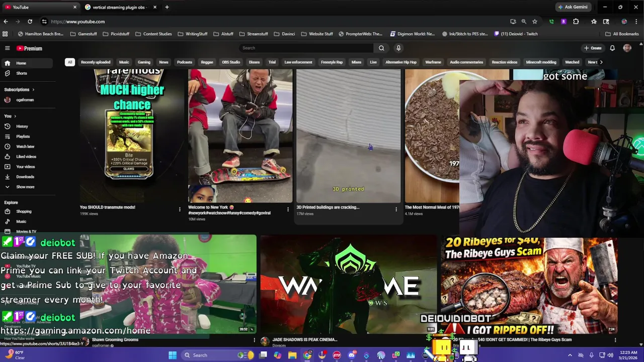Select the Freestyle Rap chip
The height and width of the screenshot is (362, 644).
click(x=332, y=62)
